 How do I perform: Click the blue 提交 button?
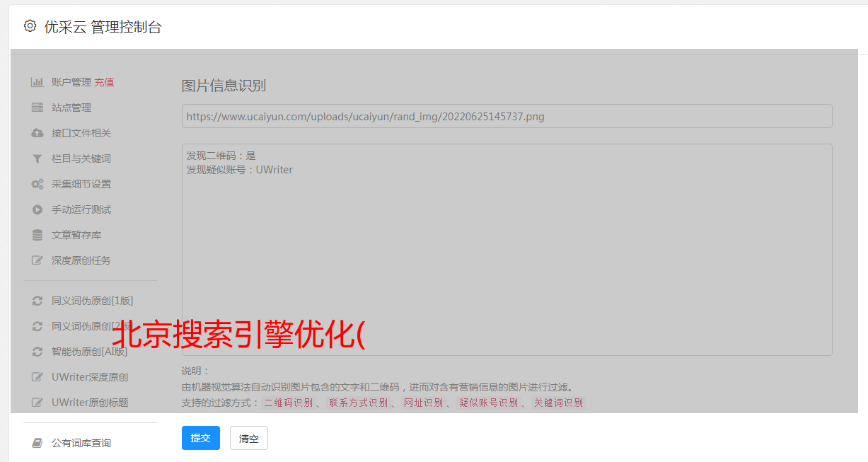[x=201, y=438]
